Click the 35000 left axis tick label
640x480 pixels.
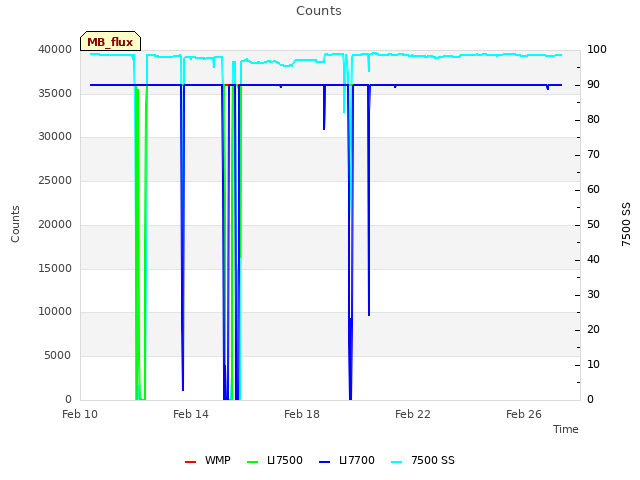tap(55, 93)
